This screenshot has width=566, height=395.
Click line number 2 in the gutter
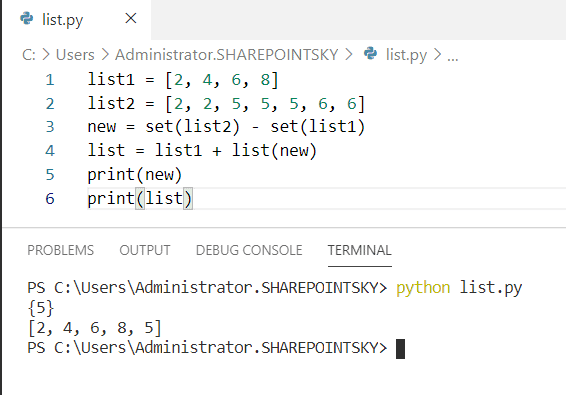tap(50, 104)
